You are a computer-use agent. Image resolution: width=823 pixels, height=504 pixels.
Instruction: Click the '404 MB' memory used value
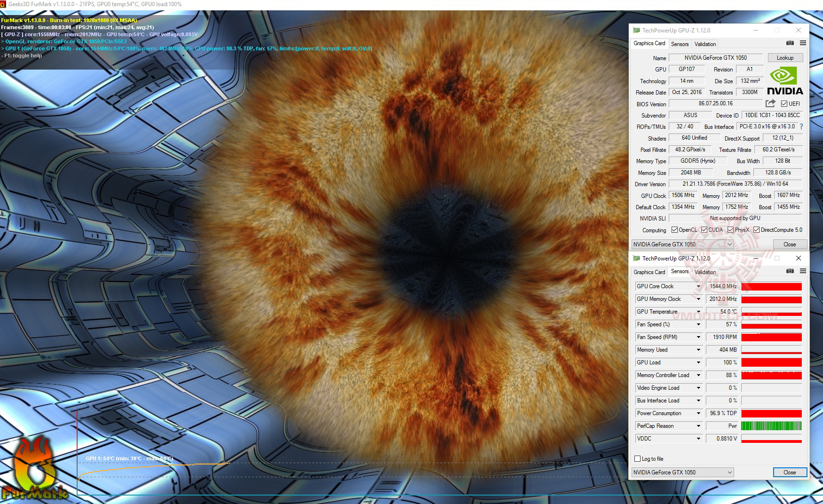722,350
